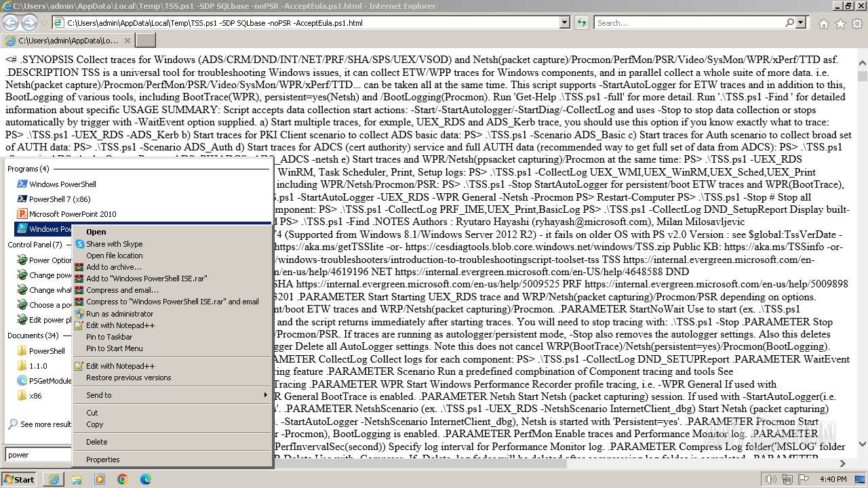
Task: Go back with the IE back arrow
Action: click(x=10, y=22)
